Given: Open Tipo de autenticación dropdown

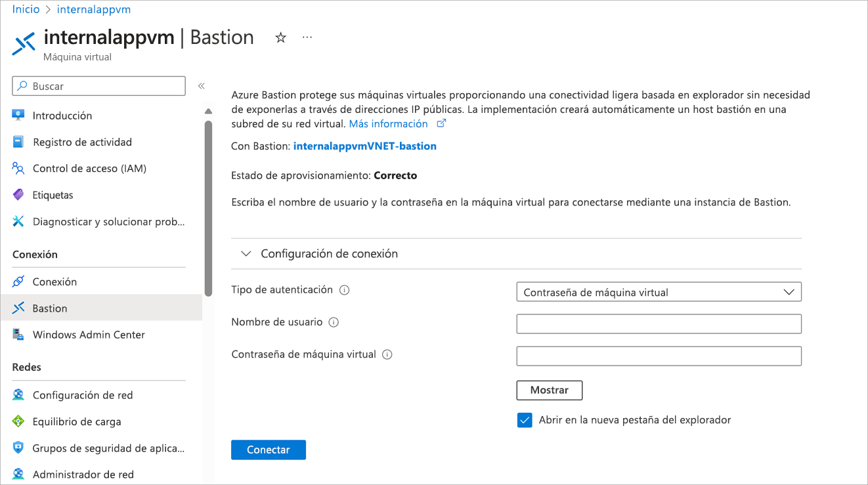Looking at the screenshot, I should click(x=659, y=292).
